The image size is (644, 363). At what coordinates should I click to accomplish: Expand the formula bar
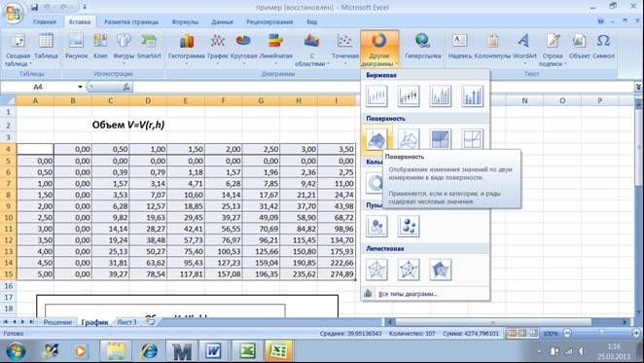638,87
